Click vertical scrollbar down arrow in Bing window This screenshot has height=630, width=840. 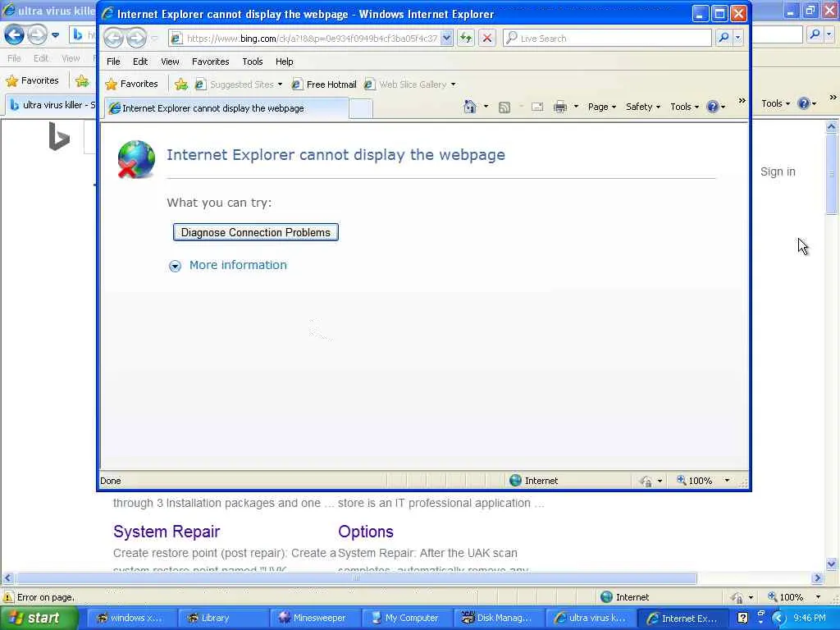(832, 564)
